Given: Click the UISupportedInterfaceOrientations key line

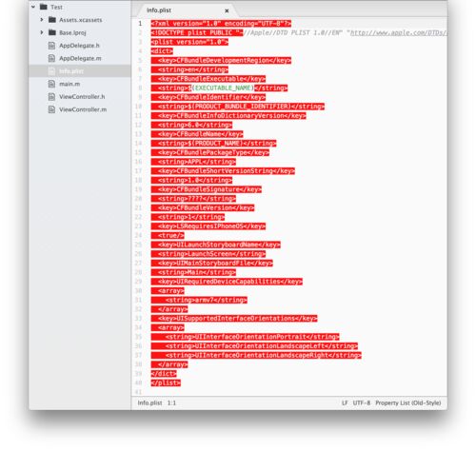Looking at the screenshot, I should [x=234, y=318].
